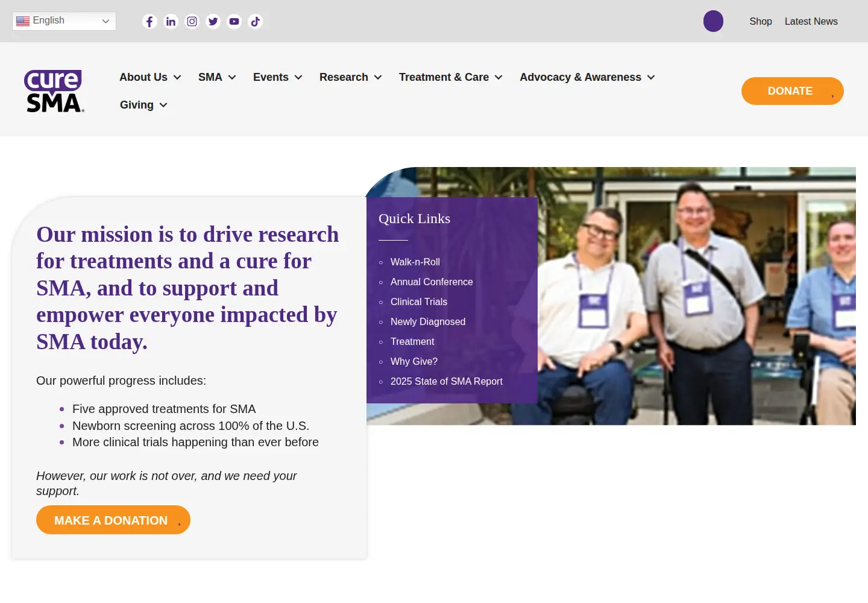Viewport: 868px width, 603px height.
Task: Click the mission statement heading
Action: tap(187, 288)
